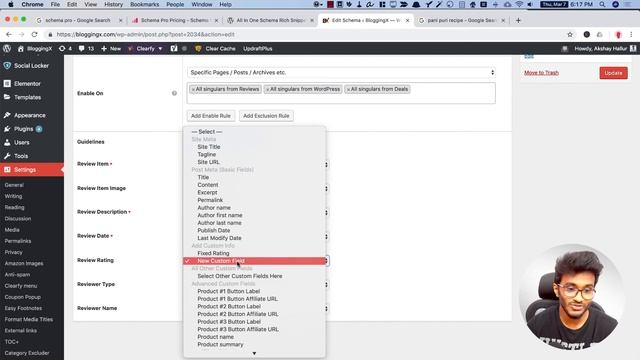Open the Review Description select arrow
Image resolution: width=640 pixels, height=360 pixels.
(x=326, y=213)
